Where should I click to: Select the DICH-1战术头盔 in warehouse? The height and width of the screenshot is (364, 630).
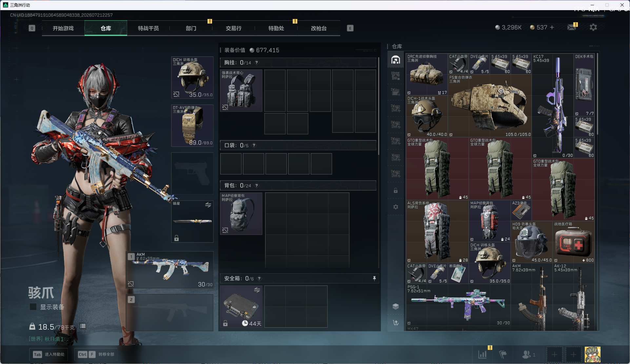tap(427, 116)
